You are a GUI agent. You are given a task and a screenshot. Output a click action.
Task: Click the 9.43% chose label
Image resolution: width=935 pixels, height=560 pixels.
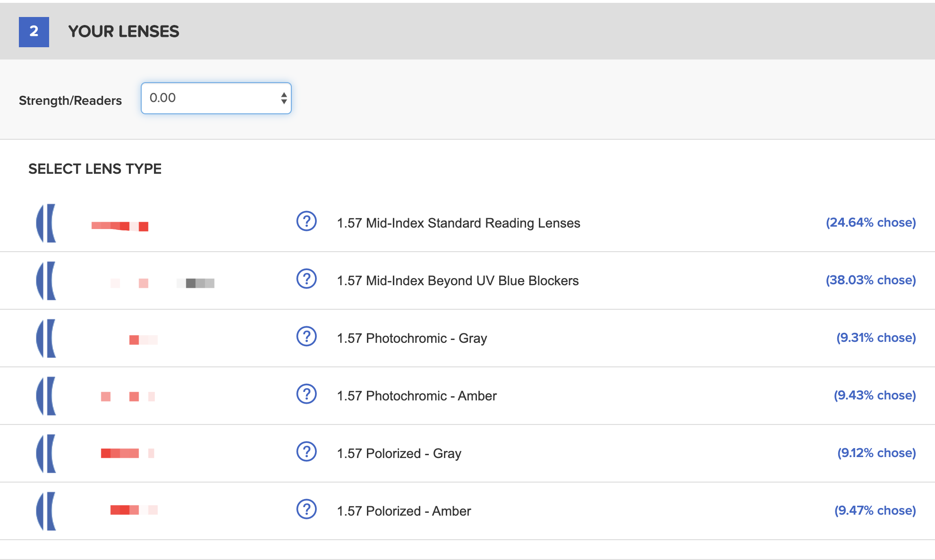click(x=875, y=395)
